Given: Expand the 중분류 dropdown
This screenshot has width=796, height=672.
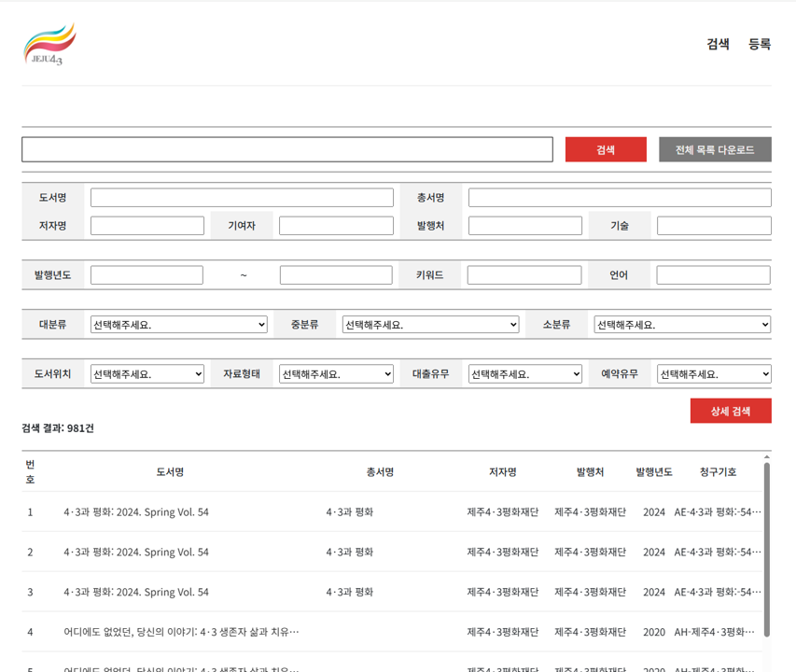Looking at the screenshot, I should coord(430,325).
